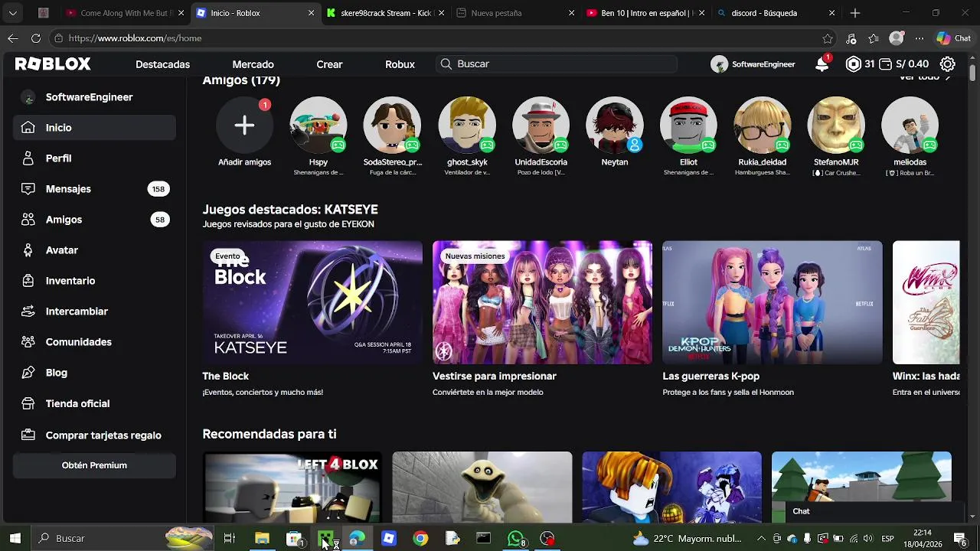Open Windows Start button
980x551 pixels.
(x=15, y=539)
